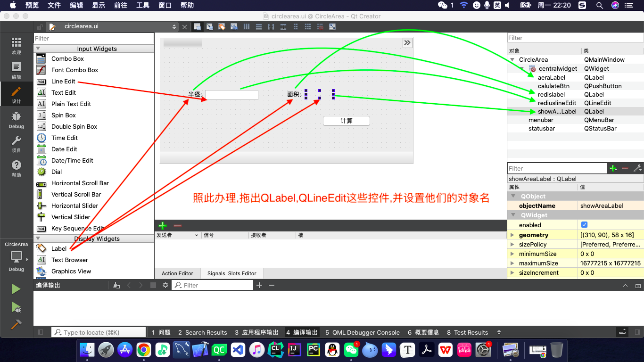Pick the Vertical Slider widget

click(71, 217)
